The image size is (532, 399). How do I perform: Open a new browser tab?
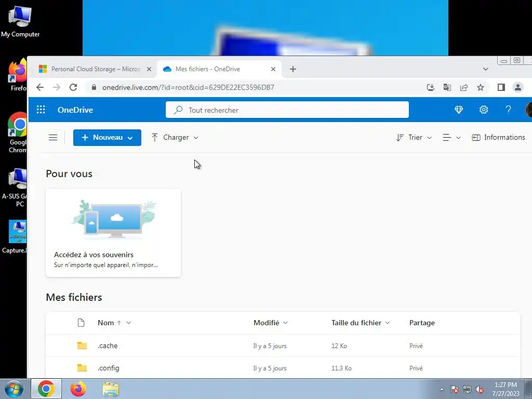(x=293, y=69)
